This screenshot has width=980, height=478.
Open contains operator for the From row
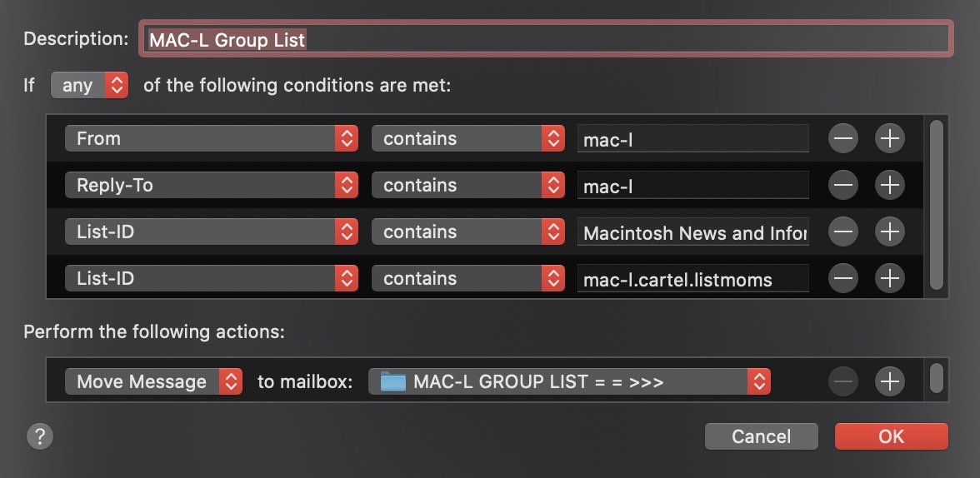(468, 139)
